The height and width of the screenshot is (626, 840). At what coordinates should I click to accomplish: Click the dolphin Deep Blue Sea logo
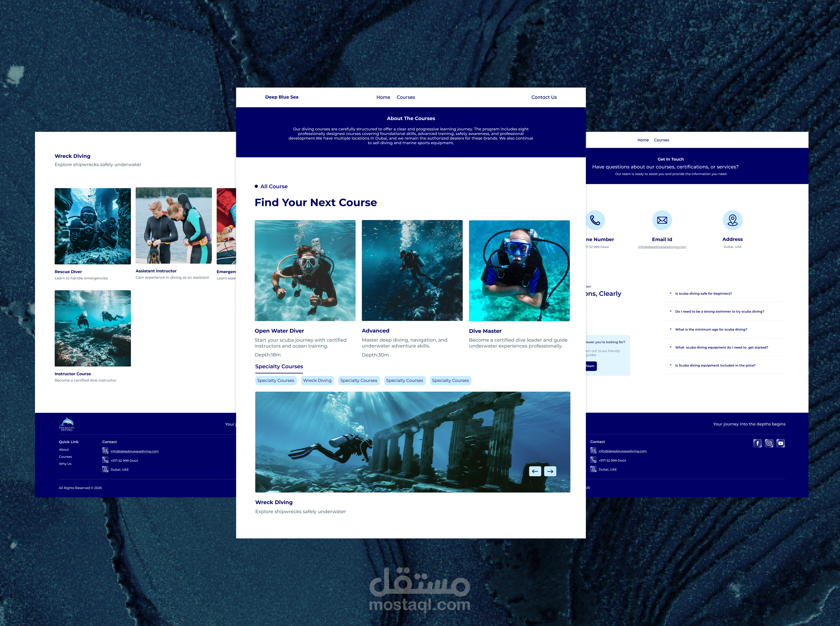pos(67,424)
